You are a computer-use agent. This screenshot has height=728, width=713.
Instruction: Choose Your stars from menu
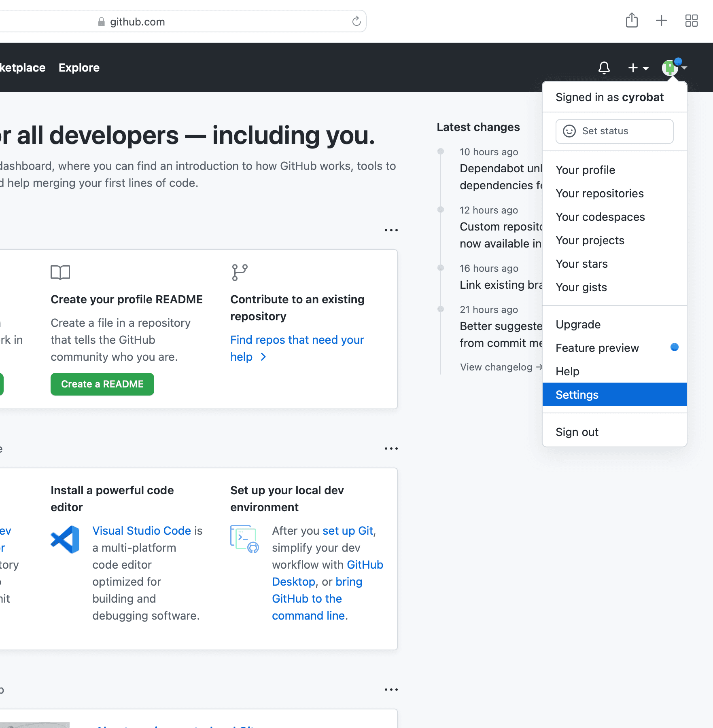coord(614,264)
